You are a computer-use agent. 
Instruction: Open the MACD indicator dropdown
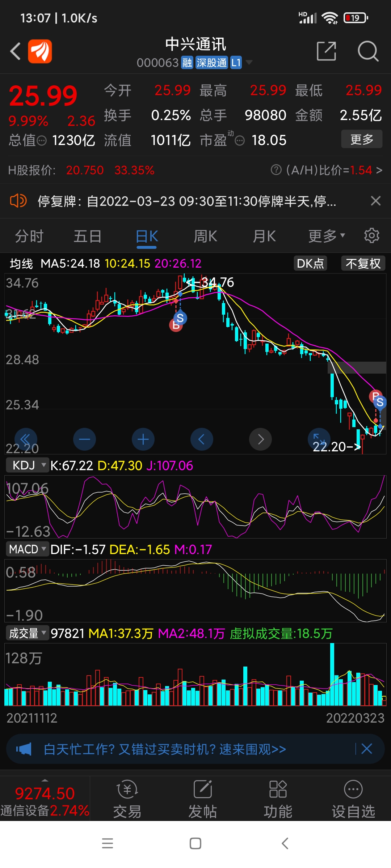pyautogui.click(x=28, y=549)
